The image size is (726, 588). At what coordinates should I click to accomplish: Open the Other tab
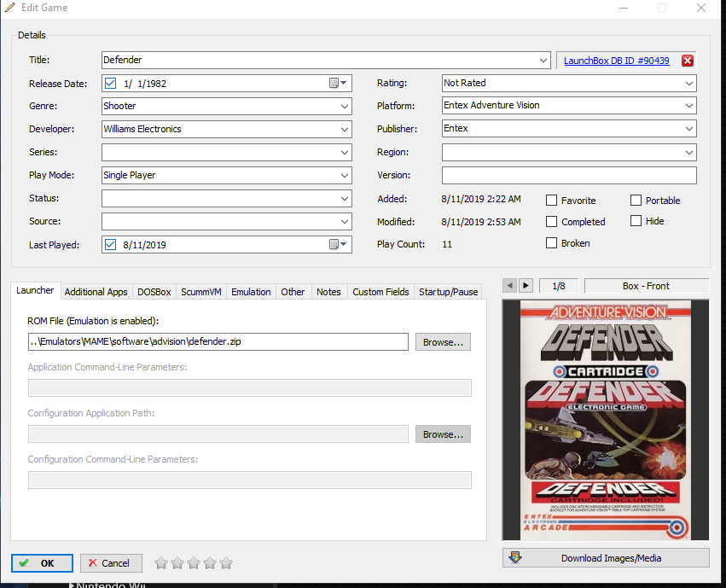click(293, 292)
